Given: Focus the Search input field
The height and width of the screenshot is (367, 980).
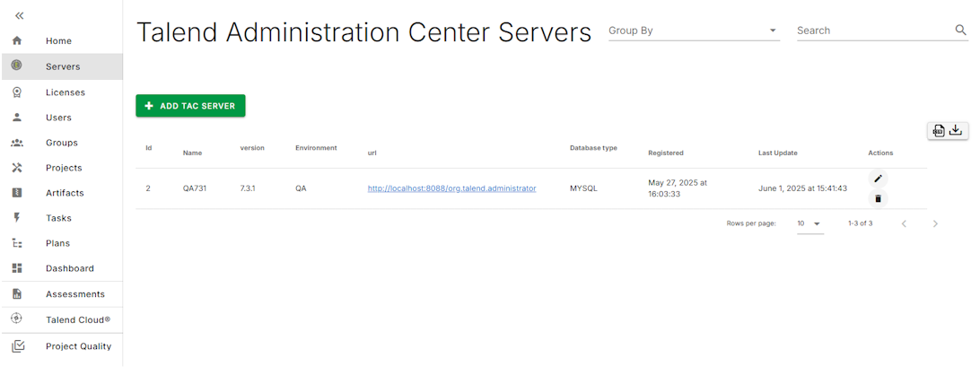Looking at the screenshot, I should click(x=875, y=30).
